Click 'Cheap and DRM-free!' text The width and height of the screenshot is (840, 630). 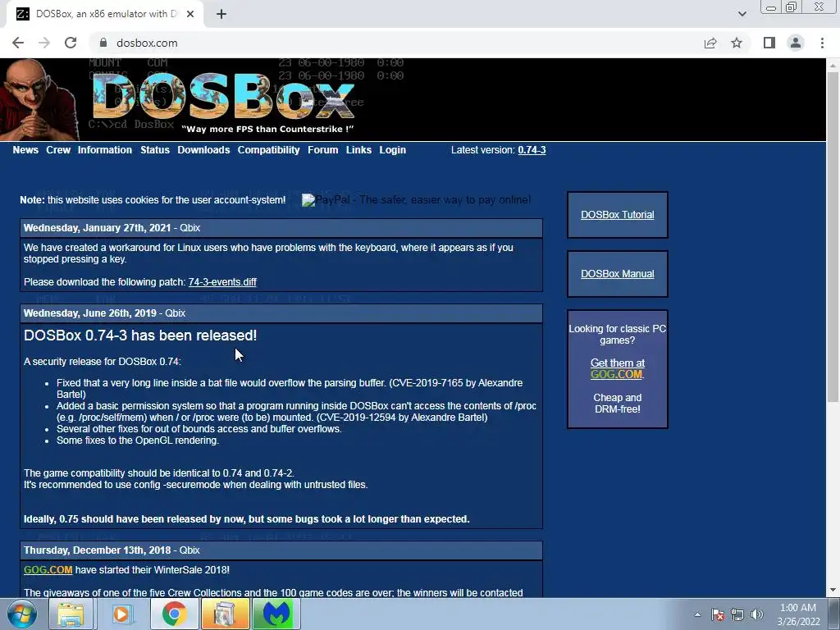pos(617,404)
